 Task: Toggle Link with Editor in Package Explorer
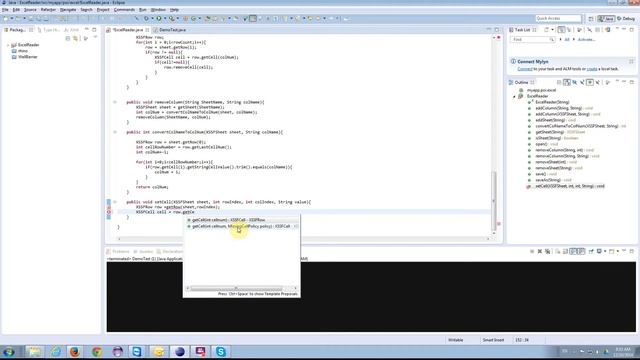point(76,38)
